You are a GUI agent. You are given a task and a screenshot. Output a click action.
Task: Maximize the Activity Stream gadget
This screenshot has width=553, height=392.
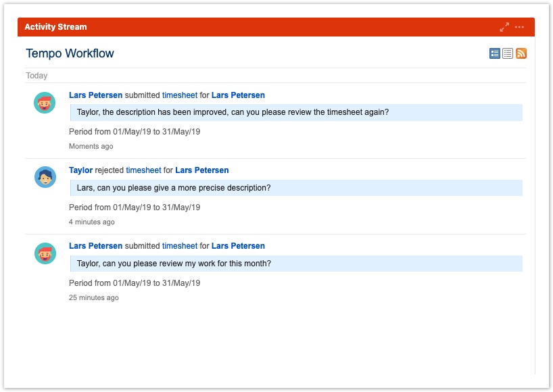click(504, 27)
